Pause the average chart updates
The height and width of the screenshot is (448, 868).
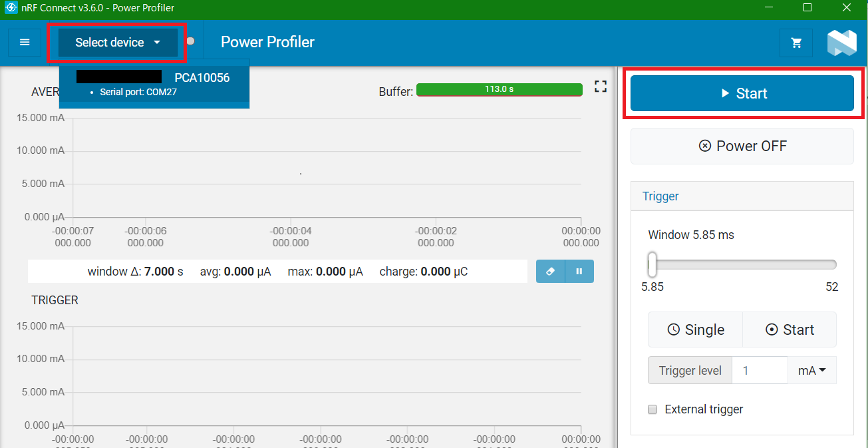(579, 271)
